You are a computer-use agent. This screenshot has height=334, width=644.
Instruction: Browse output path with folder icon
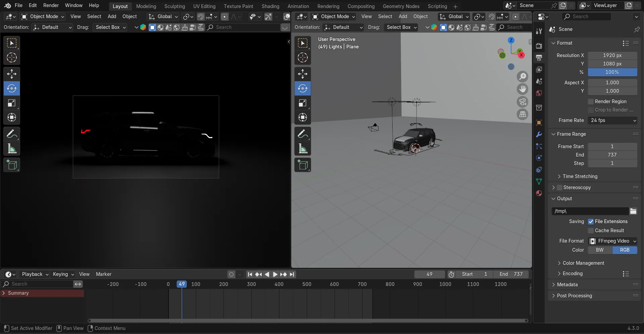(x=633, y=211)
